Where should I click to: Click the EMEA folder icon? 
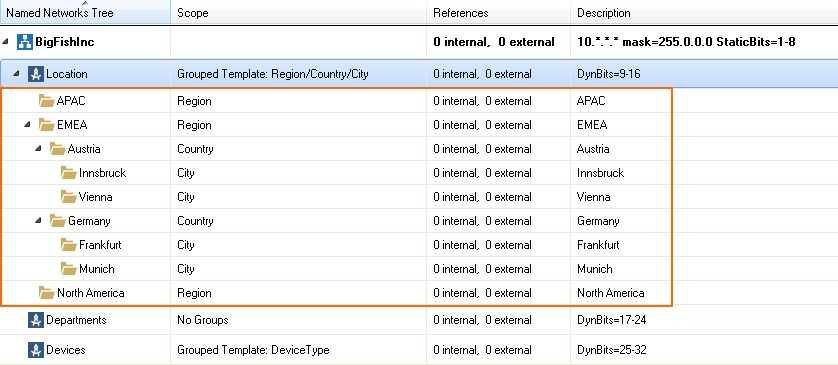pos(46,125)
